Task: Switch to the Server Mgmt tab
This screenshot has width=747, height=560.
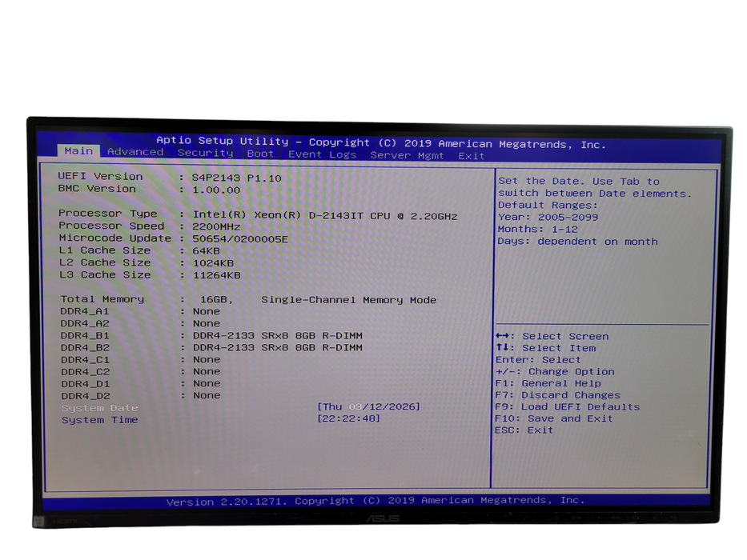Action: click(409, 154)
